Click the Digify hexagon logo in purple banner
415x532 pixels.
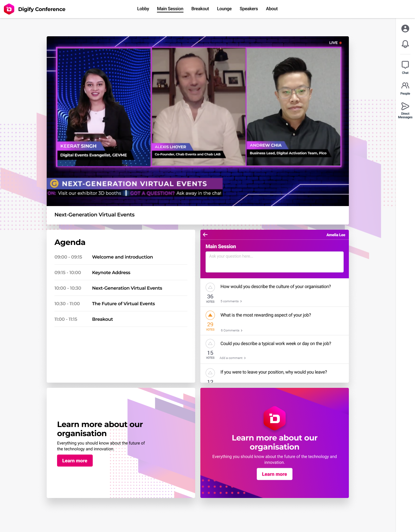(275, 419)
